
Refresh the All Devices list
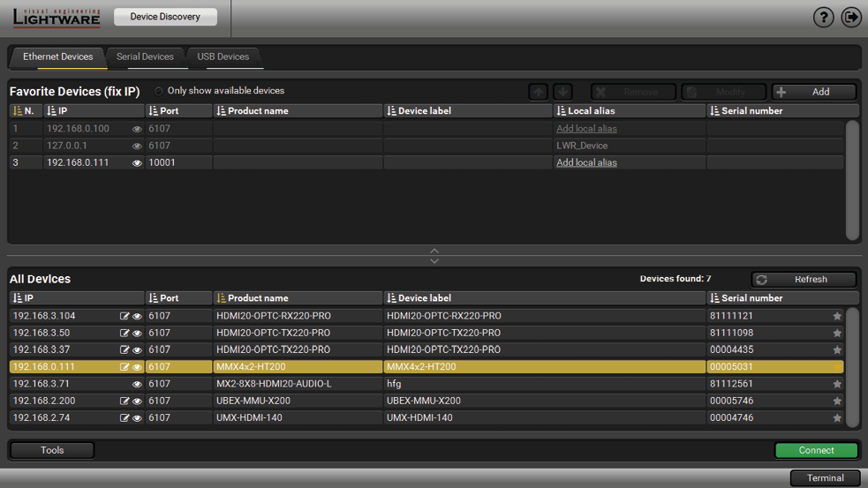[x=804, y=280]
